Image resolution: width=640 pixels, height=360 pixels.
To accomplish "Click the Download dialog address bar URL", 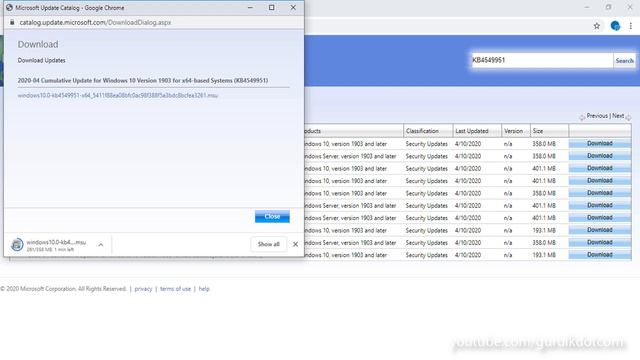I will coord(95,22).
